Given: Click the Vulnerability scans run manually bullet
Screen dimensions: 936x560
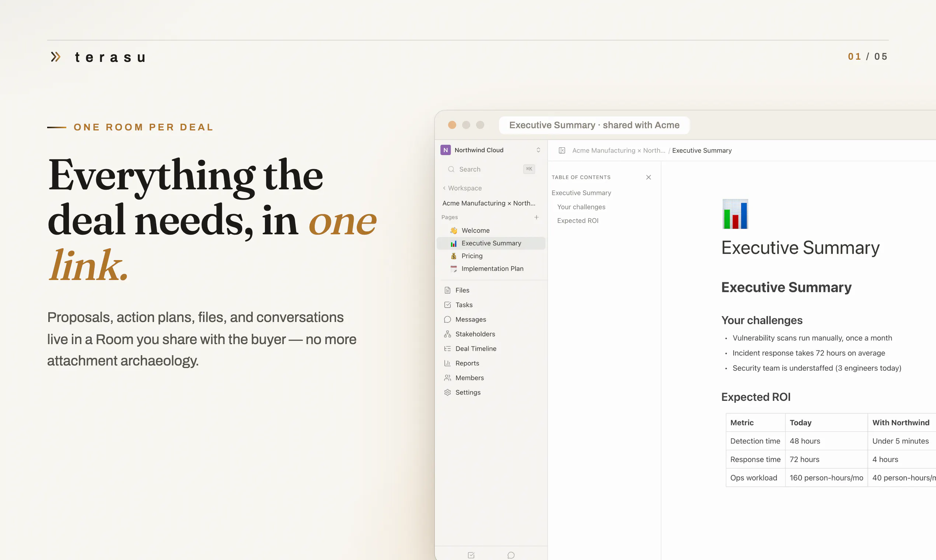Looking at the screenshot, I should coord(812,338).
